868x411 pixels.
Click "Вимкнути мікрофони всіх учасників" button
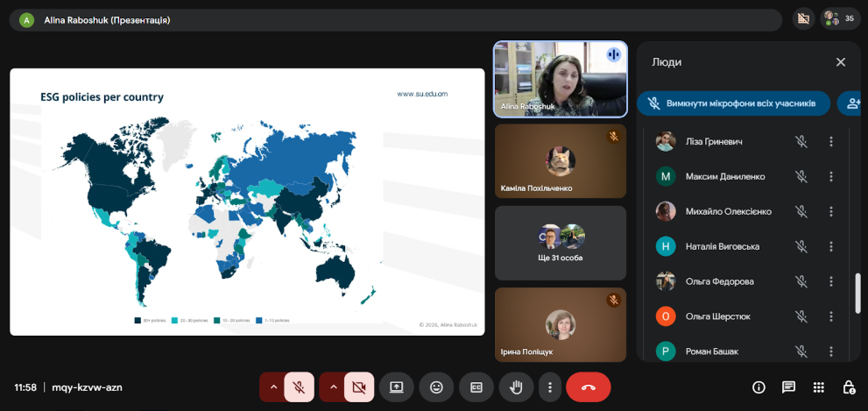(x=733, y=103)
